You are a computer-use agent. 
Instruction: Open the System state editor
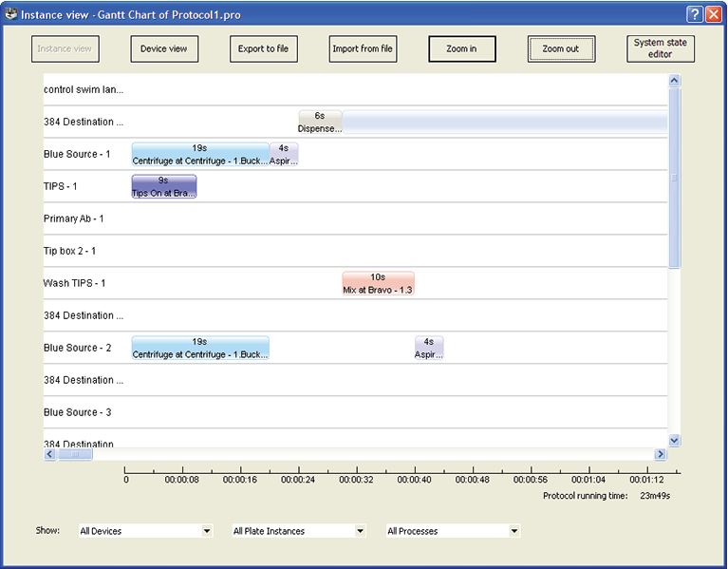(661, 48)
